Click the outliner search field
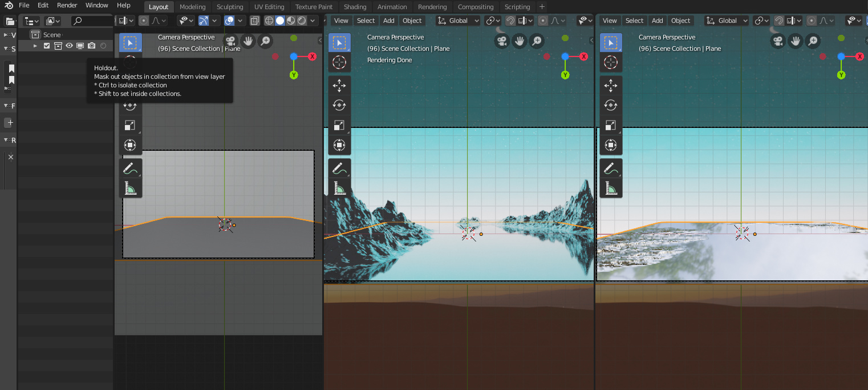The width and height of the screenshot is (868, 390). 91,21
